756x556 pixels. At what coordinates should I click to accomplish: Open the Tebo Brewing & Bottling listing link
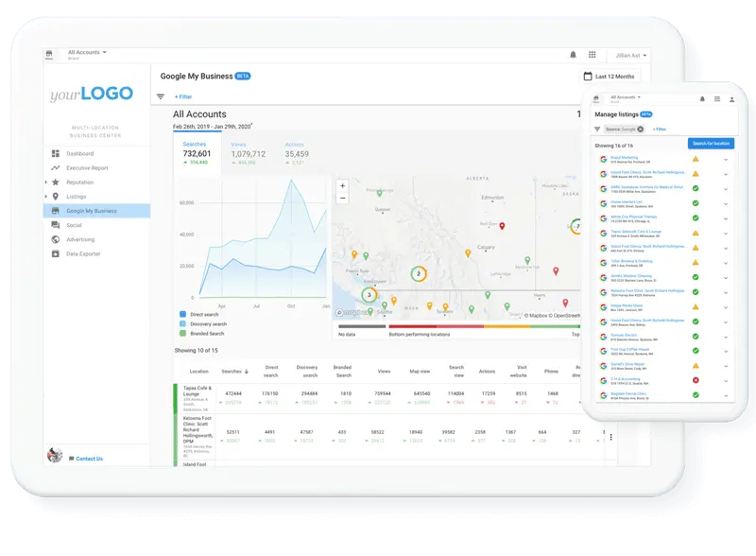click(631, 261)
